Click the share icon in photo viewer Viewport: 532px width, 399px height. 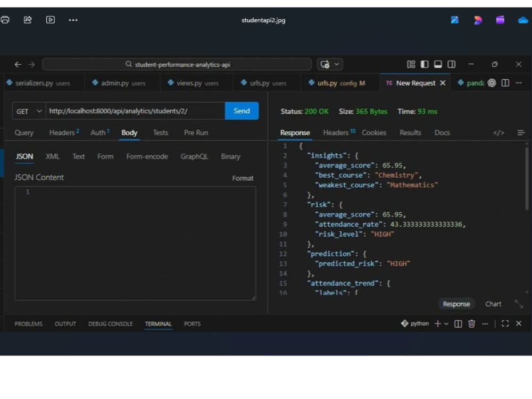28,20
